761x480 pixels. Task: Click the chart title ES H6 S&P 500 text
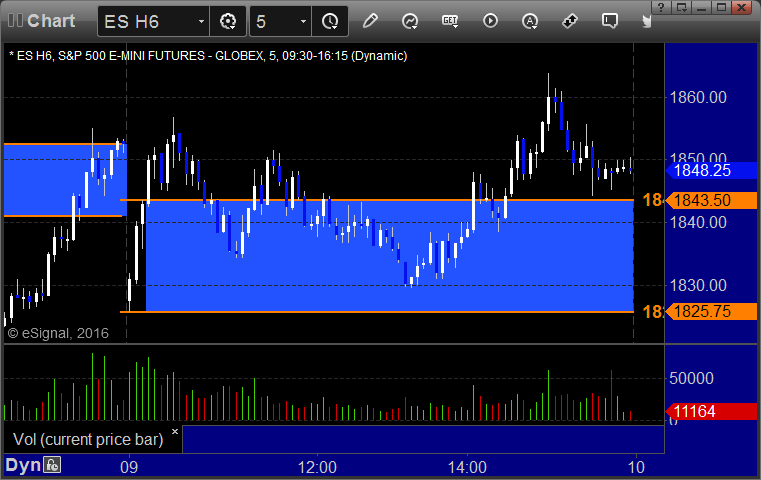pyautogui.click(x=208, y=56)
